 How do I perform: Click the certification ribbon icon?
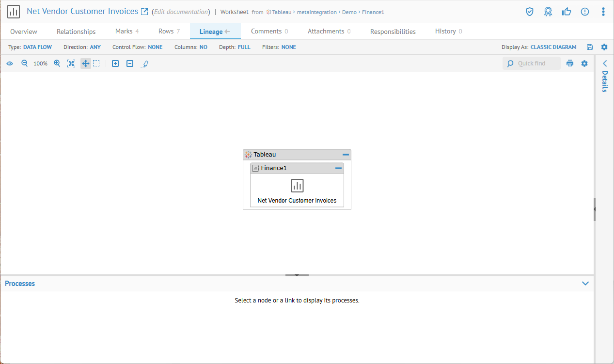point(548,12)
